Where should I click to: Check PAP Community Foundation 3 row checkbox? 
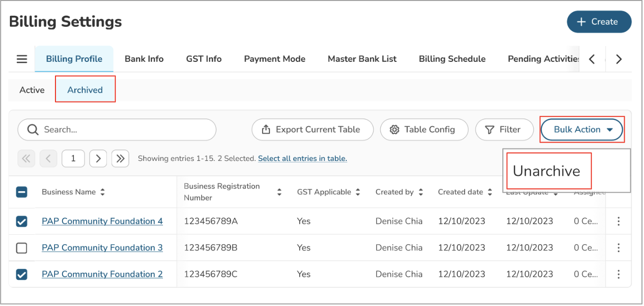(22, 248)
